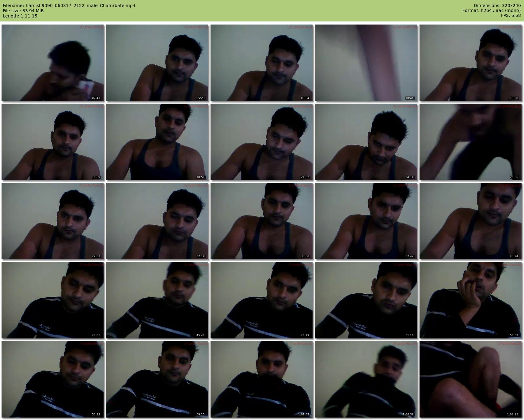Click the Dimensions 320x240 label
The width and height of the screenshot is (524, 420).
point(497,6)
